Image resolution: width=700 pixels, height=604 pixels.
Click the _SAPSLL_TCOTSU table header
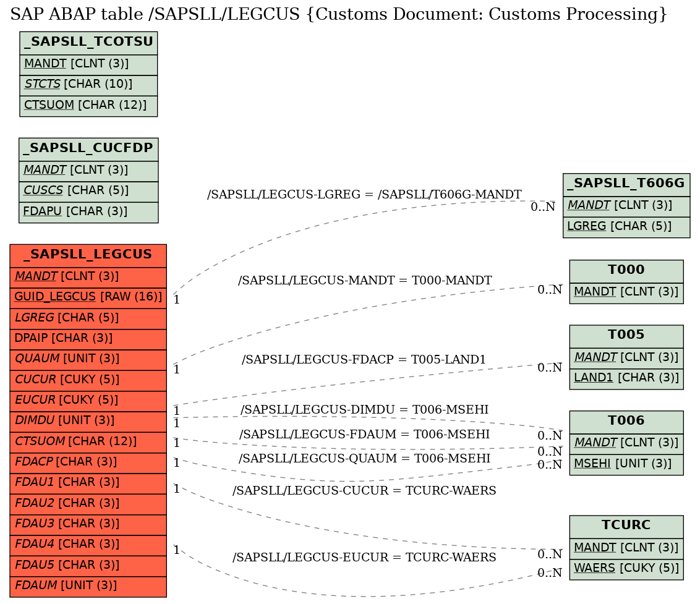tap(88, 43)
